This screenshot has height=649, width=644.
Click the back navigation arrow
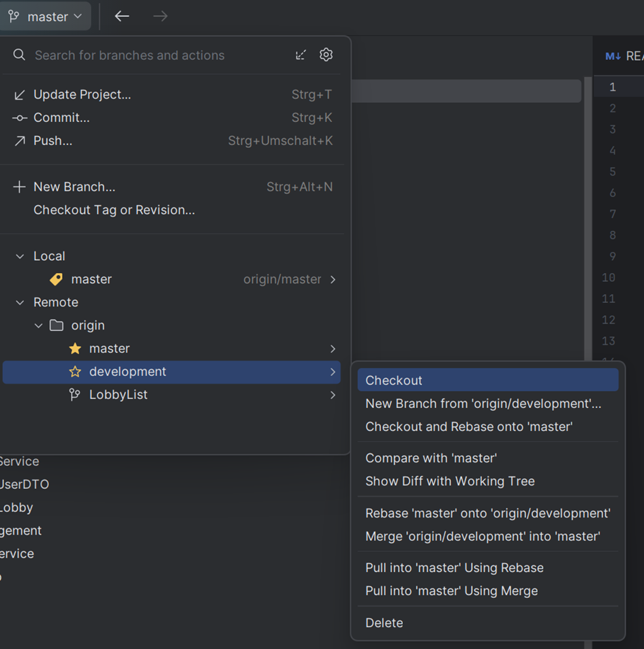tap(122, 16)
